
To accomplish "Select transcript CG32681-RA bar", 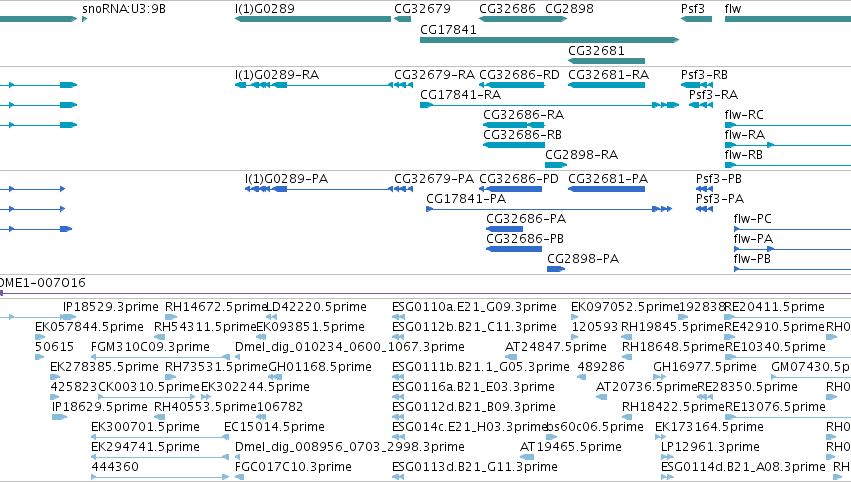I will click(x=606, y=85).
